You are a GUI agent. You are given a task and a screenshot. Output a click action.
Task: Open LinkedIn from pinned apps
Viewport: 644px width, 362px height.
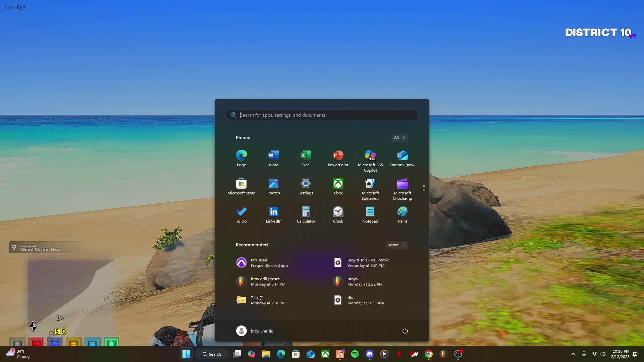[x=273, y=215]
